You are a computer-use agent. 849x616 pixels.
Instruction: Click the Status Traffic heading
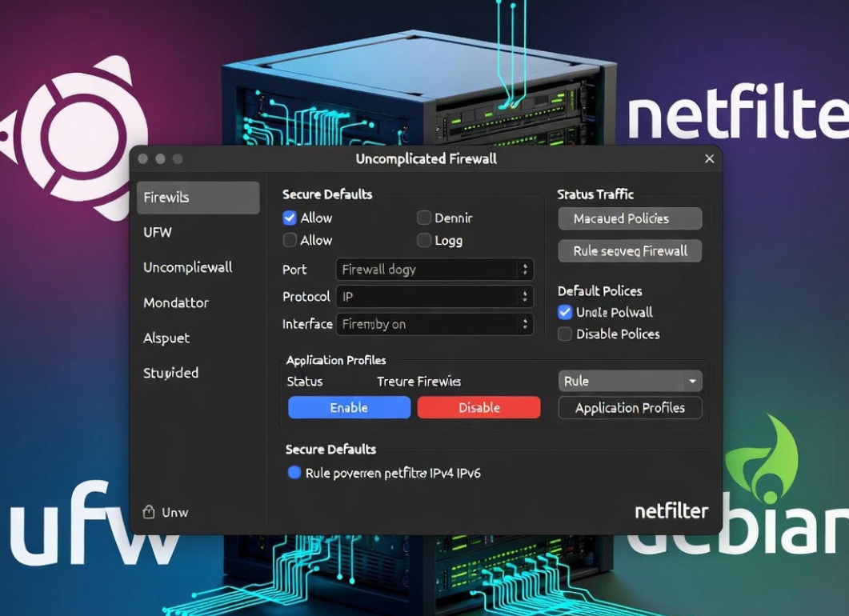click(x=595, y=194)
